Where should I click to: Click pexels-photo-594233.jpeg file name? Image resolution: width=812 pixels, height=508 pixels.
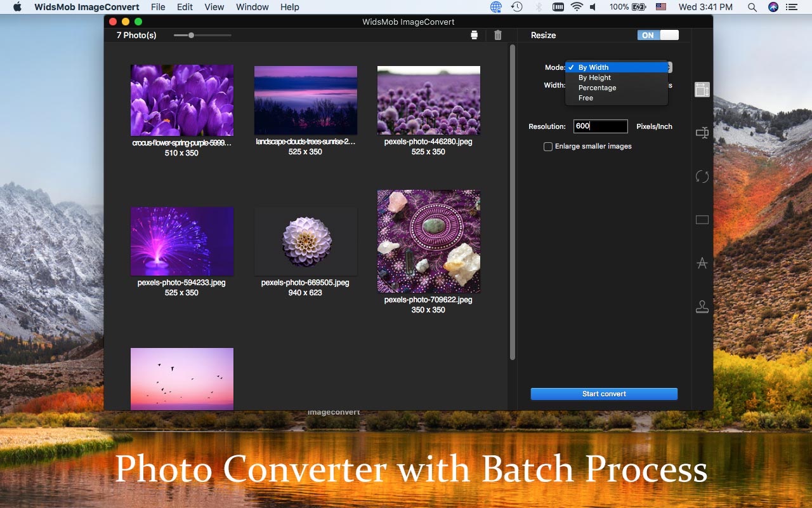181,283
